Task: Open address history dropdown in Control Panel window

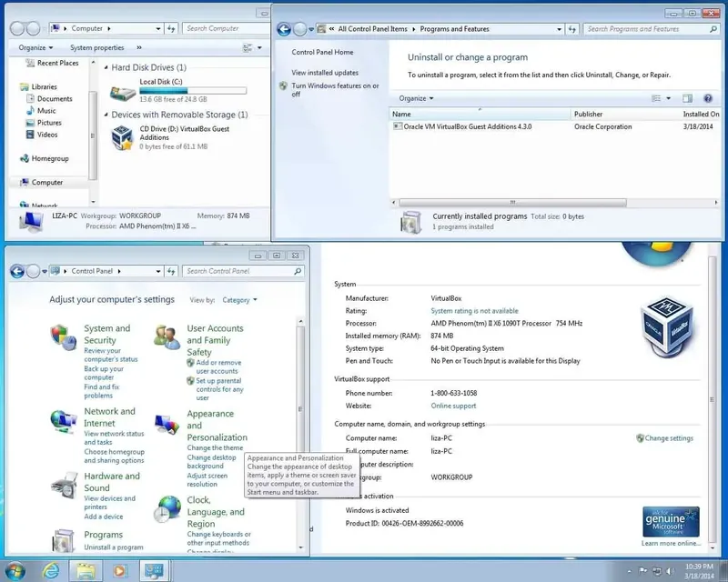Action: (x=157, y=271)
